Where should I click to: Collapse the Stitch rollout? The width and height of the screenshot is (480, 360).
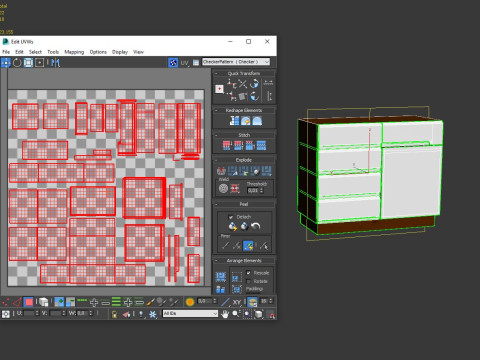tap(244, 135)
